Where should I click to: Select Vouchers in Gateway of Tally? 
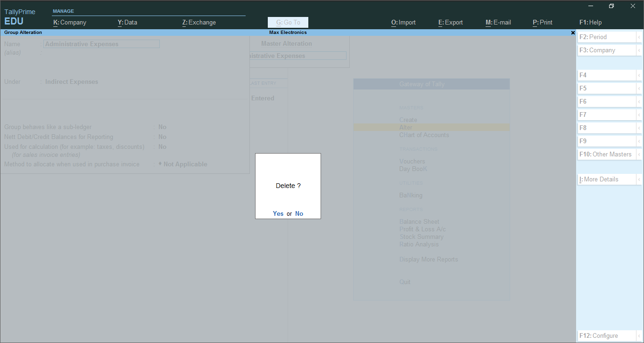(412, 161)
